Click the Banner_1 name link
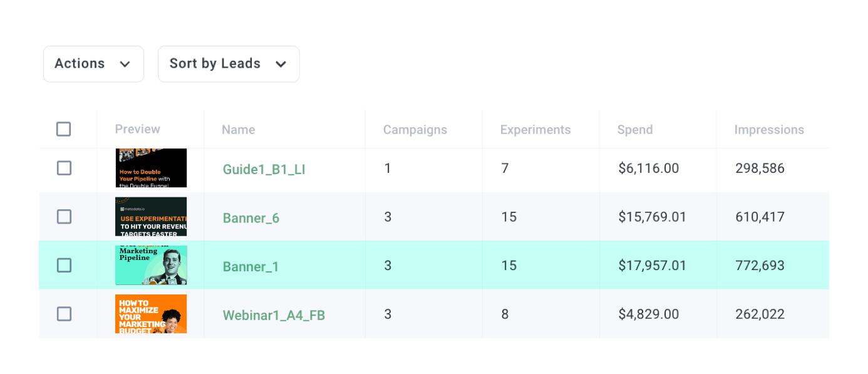This screenshot has height=374, width=868. click(x=251, y=267)
